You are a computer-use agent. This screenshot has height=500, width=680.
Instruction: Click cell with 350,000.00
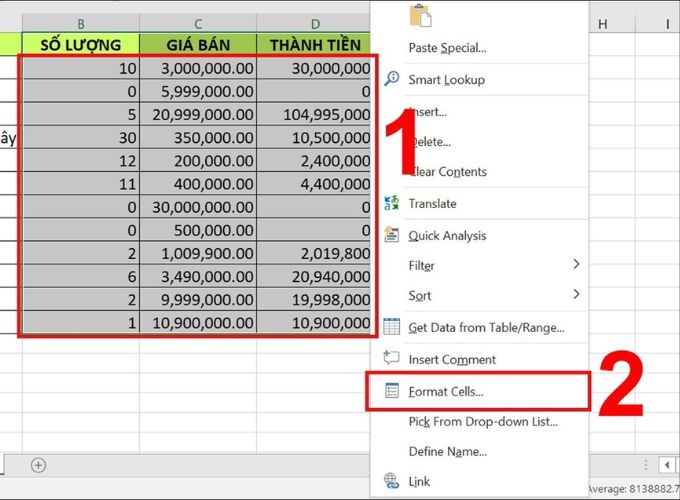198,137
